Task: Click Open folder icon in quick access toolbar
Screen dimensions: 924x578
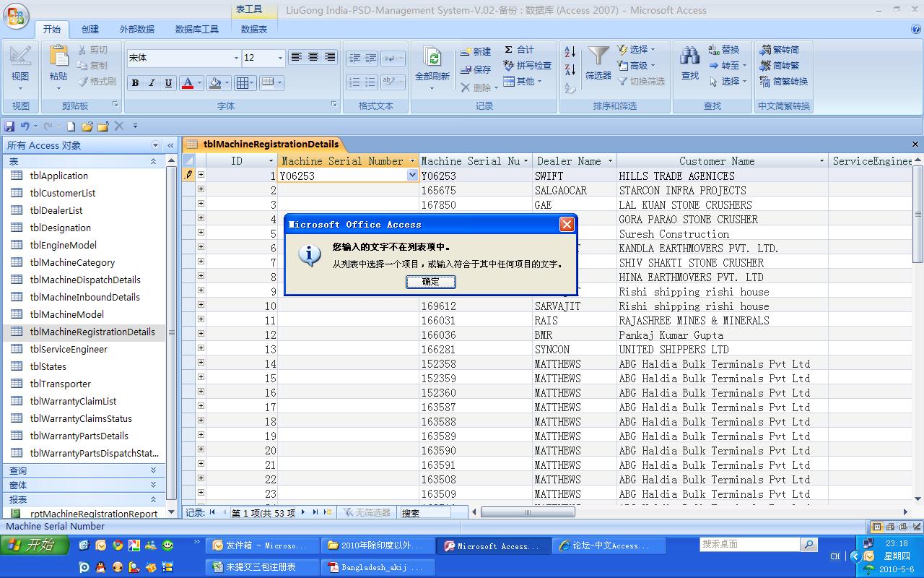Action: [x=87, y=126]
